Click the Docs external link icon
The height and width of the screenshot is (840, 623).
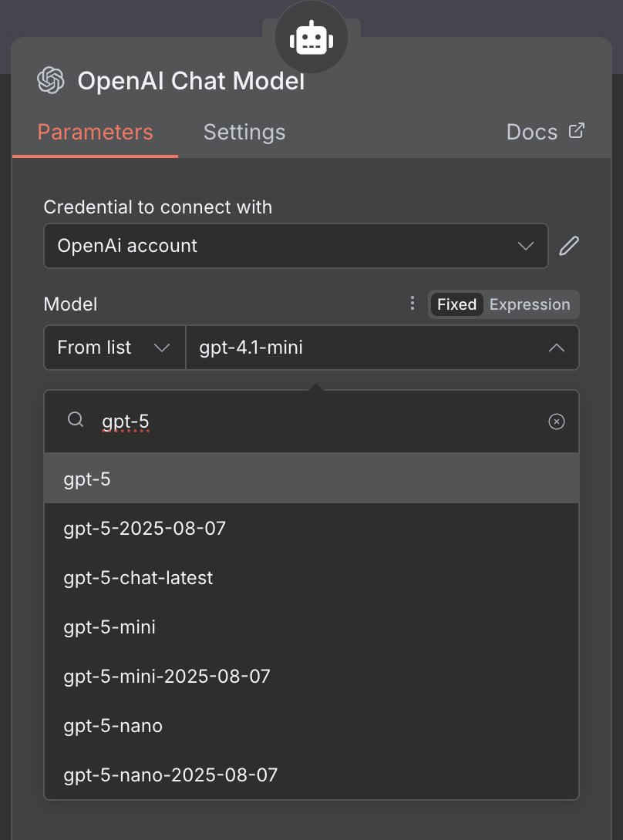tap(577, 131)
